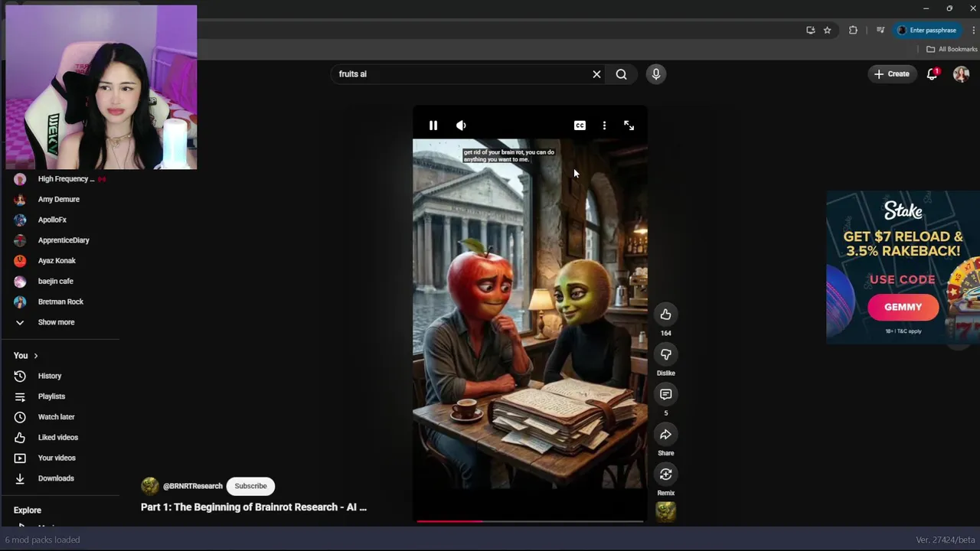Clear the search box text
The height and width of the screenshot is (551, 980).
pyautogui.click(x=596, y=74)
